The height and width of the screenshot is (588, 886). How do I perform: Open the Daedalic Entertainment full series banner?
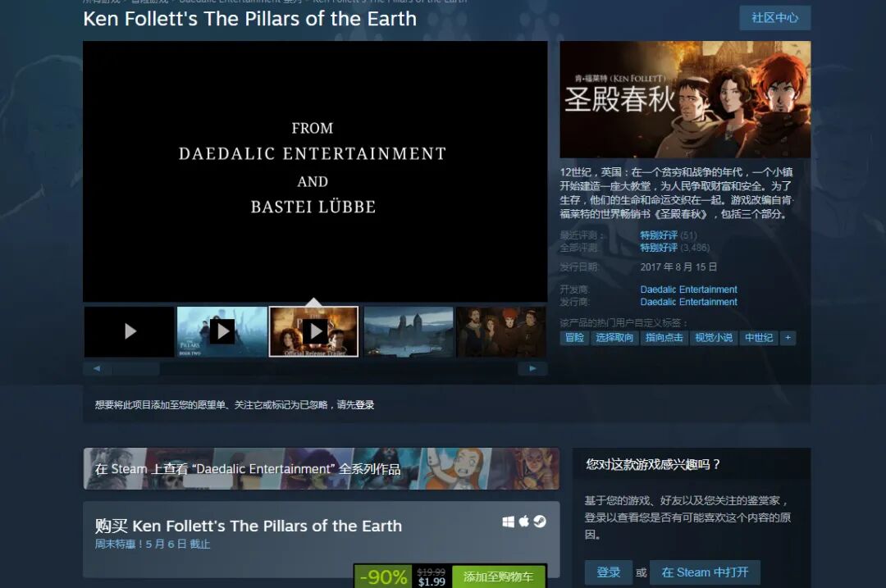322,469
